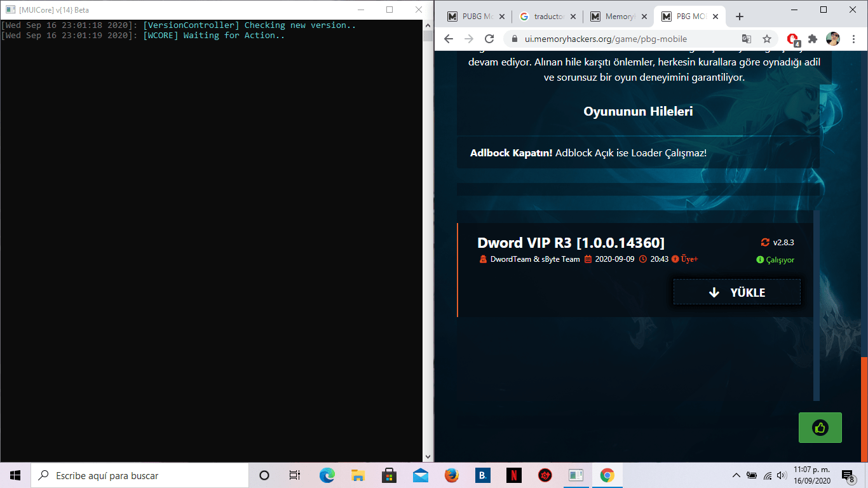The image size is (868, 488).
Task: Open the Chrome profile avatar
Action: (x=833, y=39)
